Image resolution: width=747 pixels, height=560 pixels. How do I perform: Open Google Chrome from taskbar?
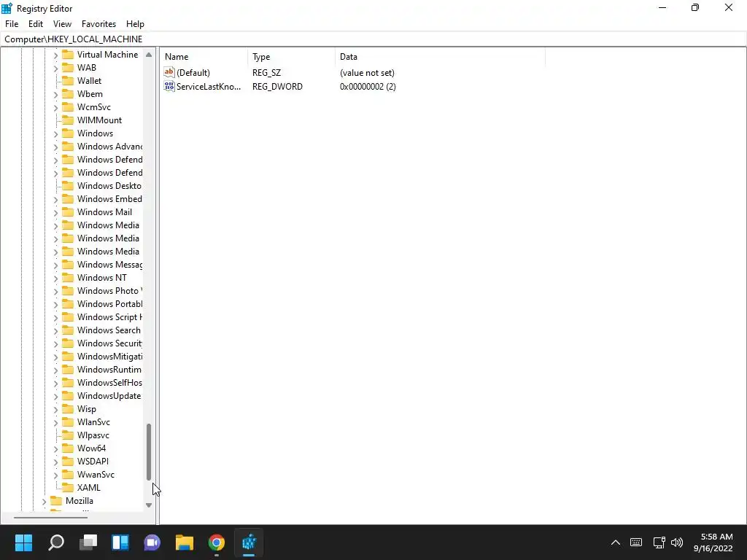(216, 542)
